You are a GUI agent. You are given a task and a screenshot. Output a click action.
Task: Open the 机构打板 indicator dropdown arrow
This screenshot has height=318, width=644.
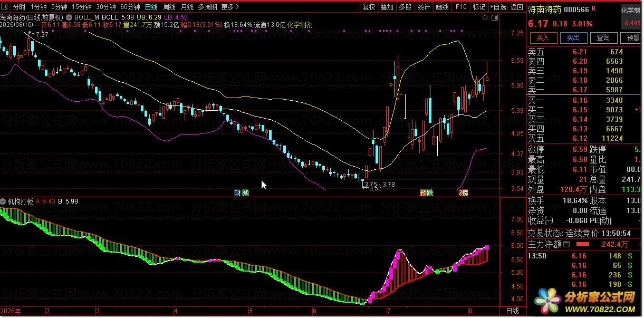[x=4, y=201]
